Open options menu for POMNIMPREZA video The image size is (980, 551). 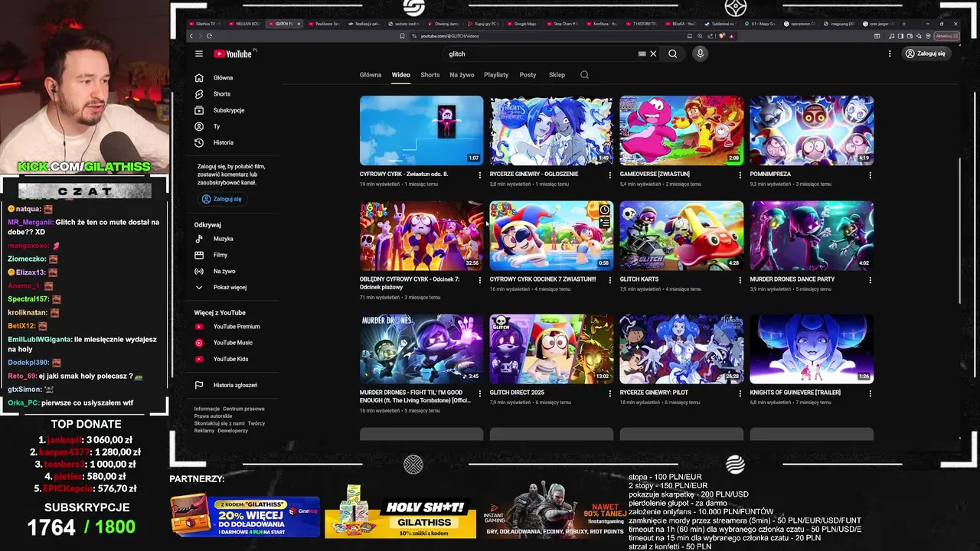click(870, 175)
